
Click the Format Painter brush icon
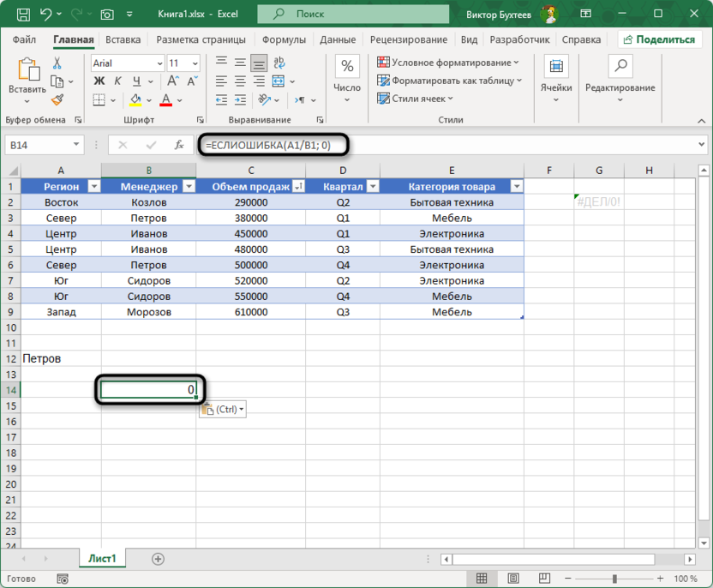(x=57, y=100)
